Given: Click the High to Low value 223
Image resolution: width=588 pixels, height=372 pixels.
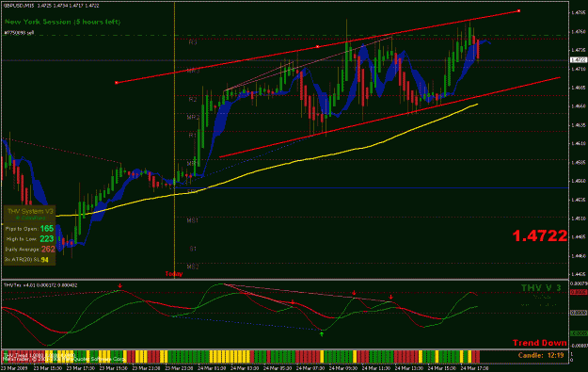Looking at the screenshot, I should tap(47, 239).
